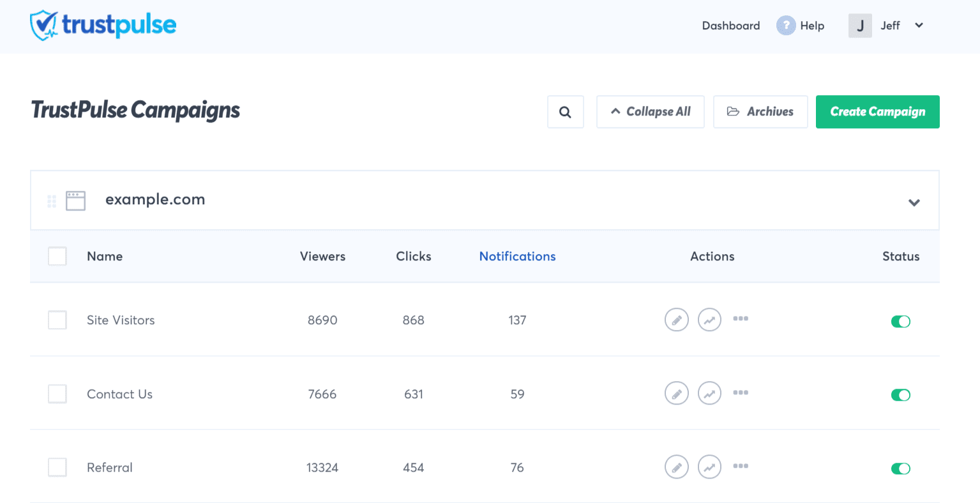
Task: Open more options for Site Visitors
Action: [x=741, y=319]
